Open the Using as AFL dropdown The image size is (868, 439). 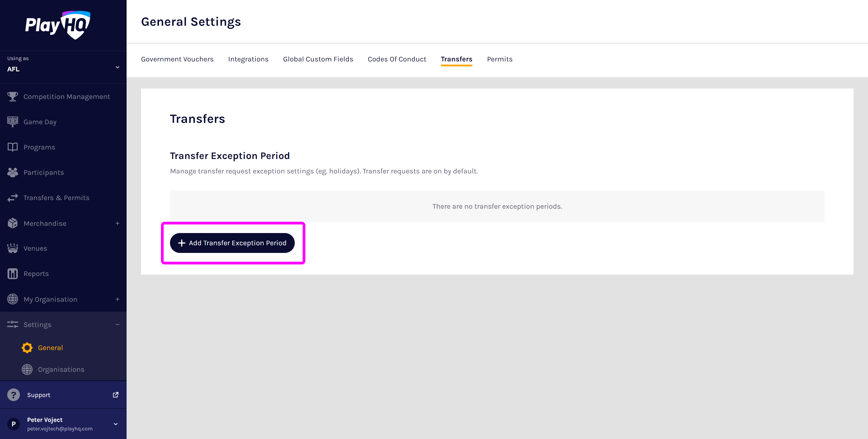coord(117,67)
